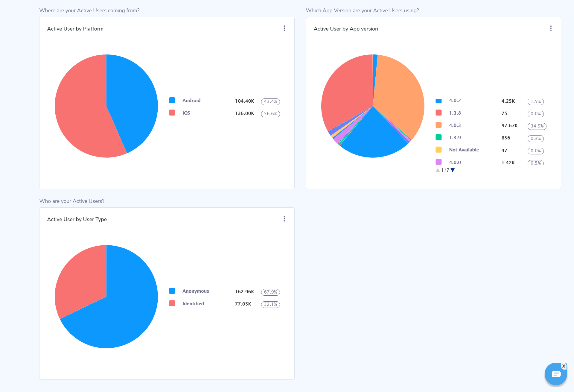574x392 pixels.
Task: Click the Identified legend label
Action: click(193, 303)
